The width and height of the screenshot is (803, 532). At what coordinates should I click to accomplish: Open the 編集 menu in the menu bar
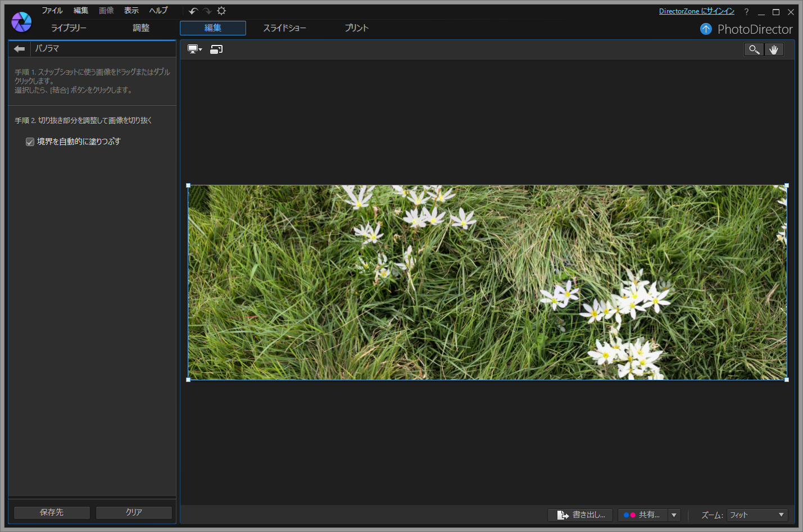point(81,11)
